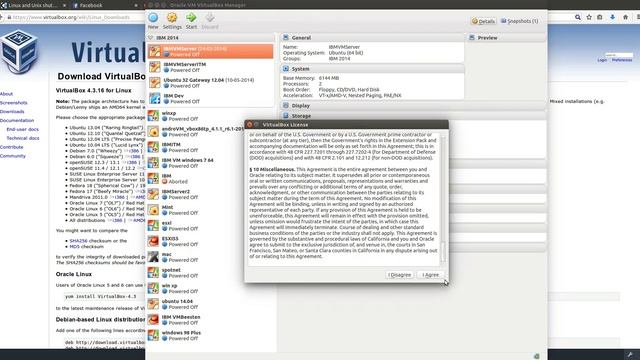Click the IBMITM VM icon
This screenshot has width=640, height=360.
[x=153, y=147]
